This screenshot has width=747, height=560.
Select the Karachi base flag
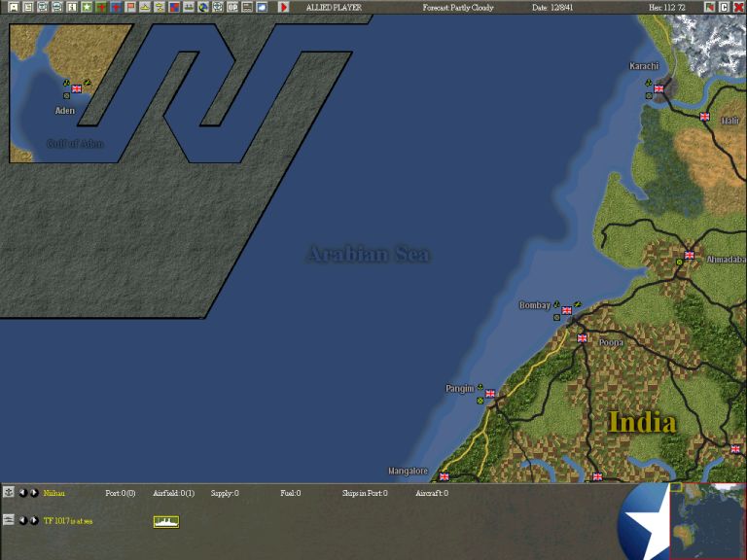[x=658, y=88]
